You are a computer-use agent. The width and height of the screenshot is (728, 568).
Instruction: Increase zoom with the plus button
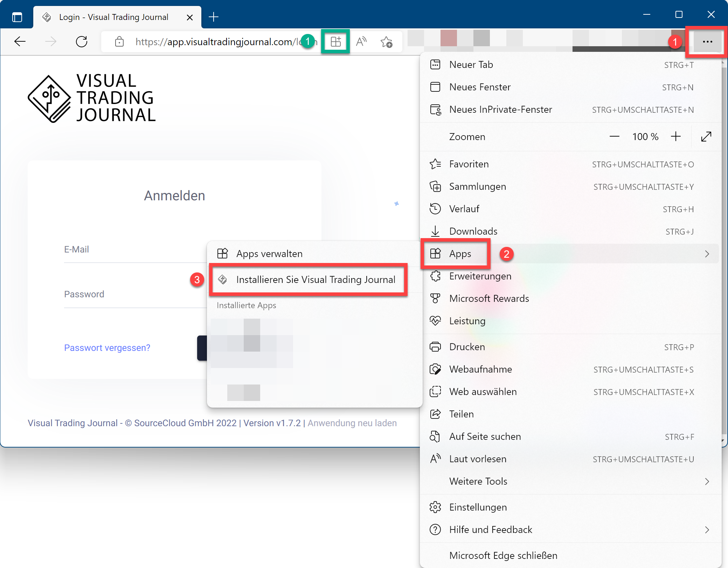coord(675,137)
